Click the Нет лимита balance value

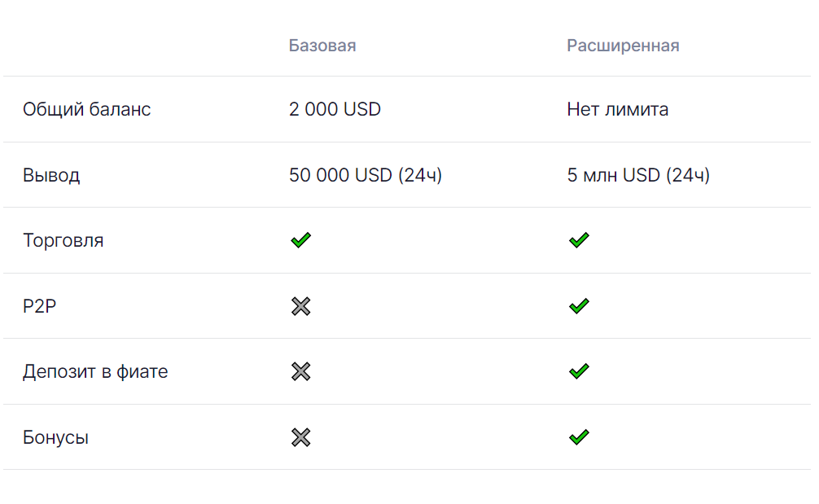click(x=618, y=109)
